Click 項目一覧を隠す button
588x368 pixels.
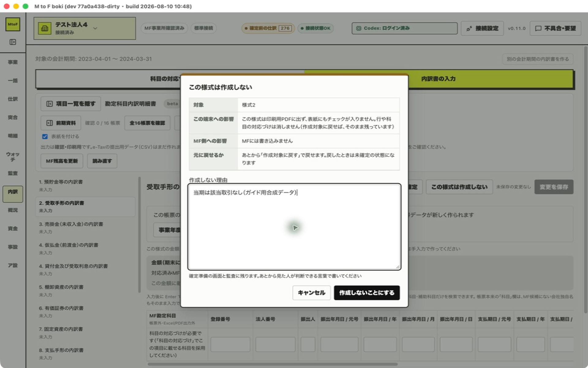coord(71,104)
